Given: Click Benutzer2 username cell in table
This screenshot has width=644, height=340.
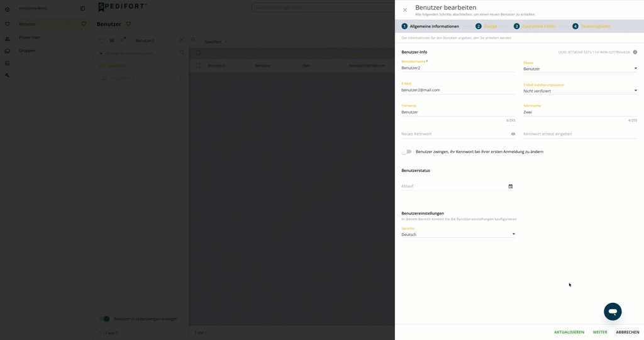Looking at the screenshot, I should (x=216, y=65).
